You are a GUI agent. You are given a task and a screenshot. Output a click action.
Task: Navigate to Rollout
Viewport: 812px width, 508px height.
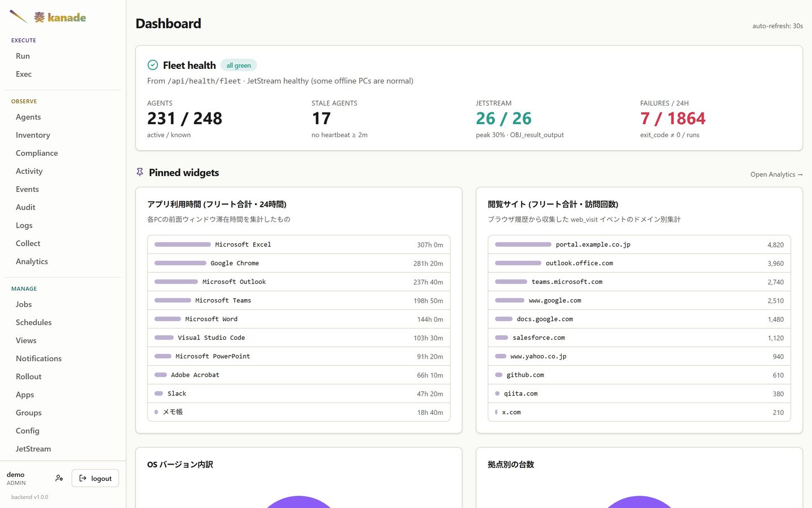pos(63,376)
